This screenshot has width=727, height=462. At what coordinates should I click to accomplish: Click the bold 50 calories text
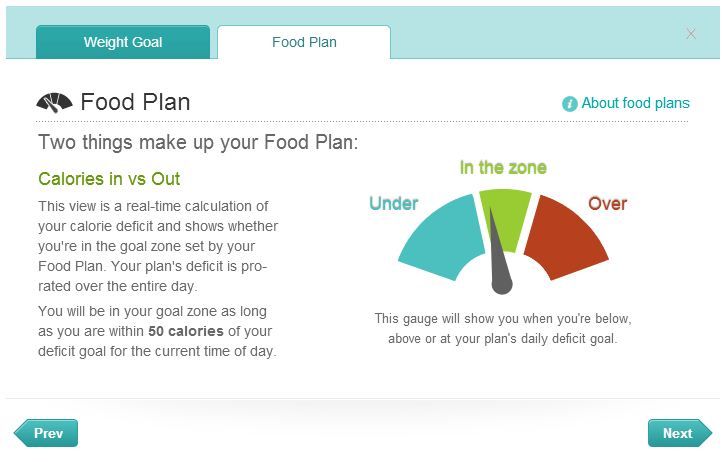[x=186, y=331]
